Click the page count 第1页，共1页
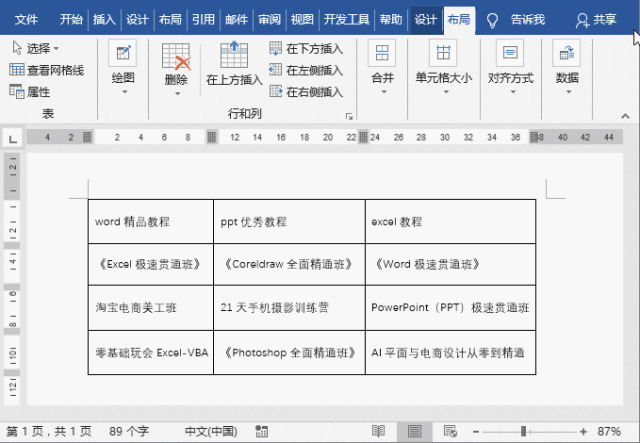640x443 pixels. [x=49, y=431]
